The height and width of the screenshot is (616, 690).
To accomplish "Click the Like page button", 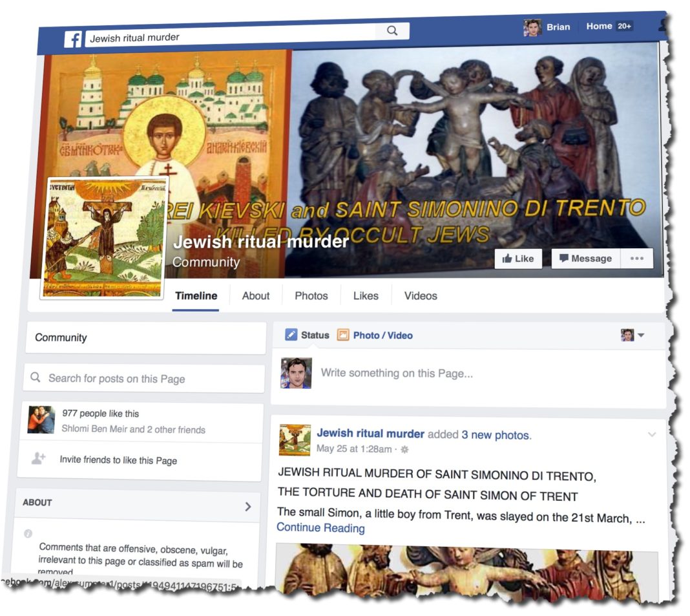I will point(518,259).
